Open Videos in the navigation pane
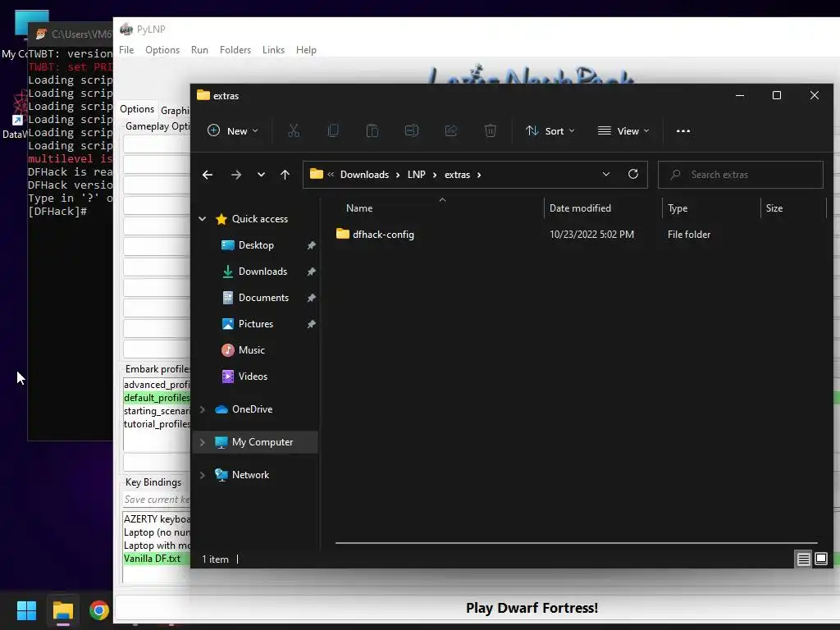This screenshot has height=630, width=840. point(253,377)
